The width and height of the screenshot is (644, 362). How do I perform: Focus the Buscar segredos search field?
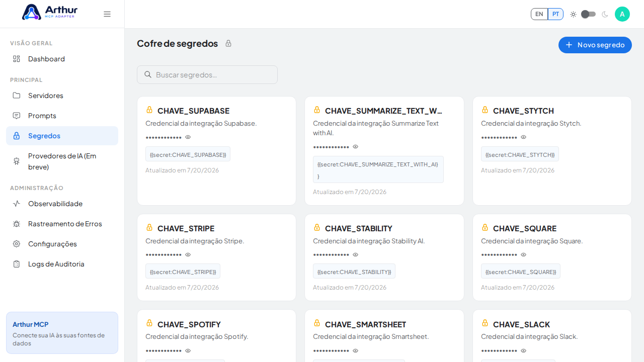click(x=207, y=74)
